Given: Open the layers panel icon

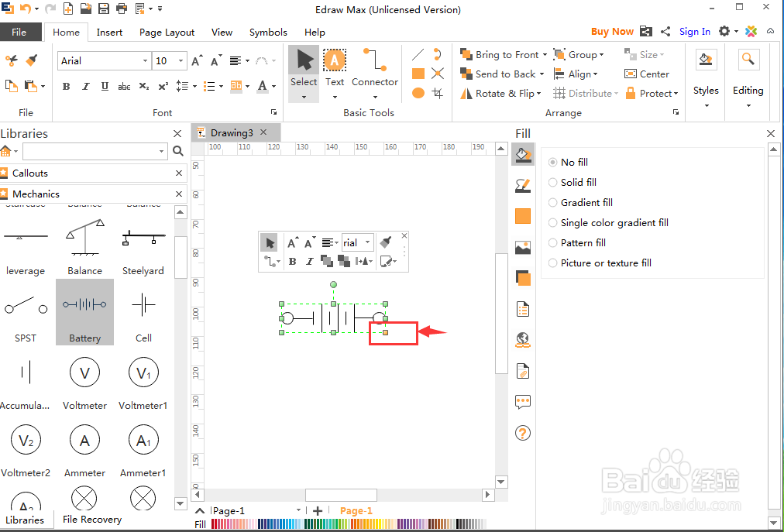Looking at the screenshot, I should [x=522, y=278].
